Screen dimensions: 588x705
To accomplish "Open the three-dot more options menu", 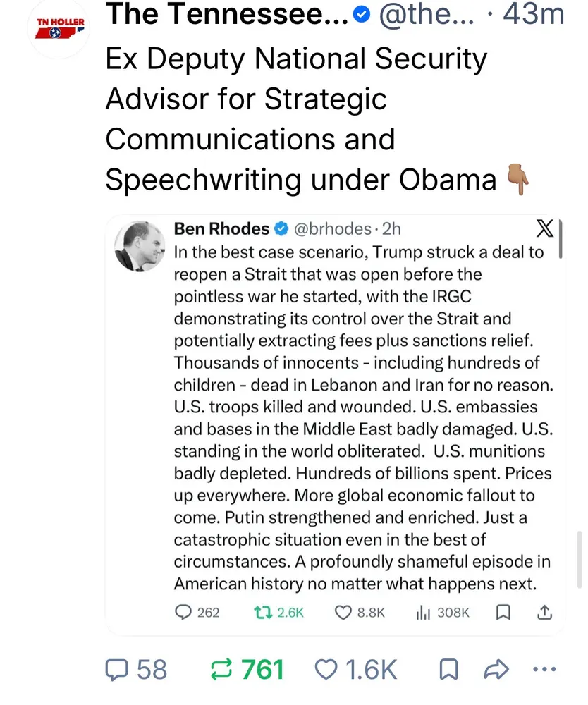I will [545, 668].
